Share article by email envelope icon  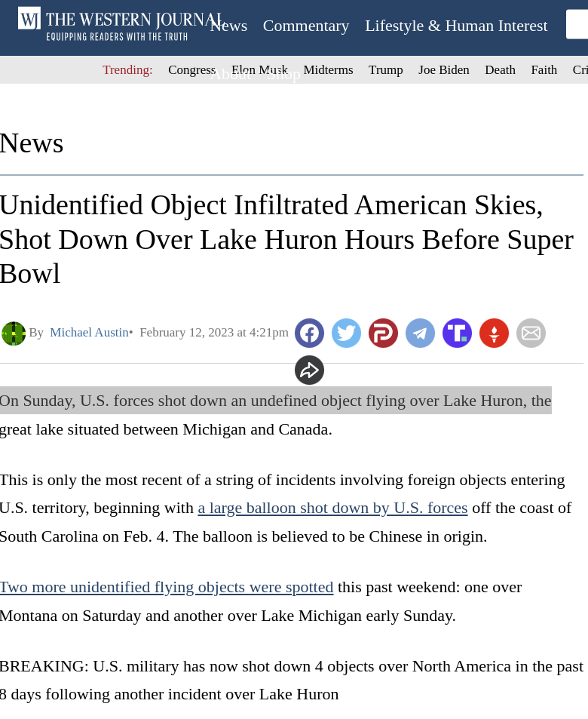[531, 333]
